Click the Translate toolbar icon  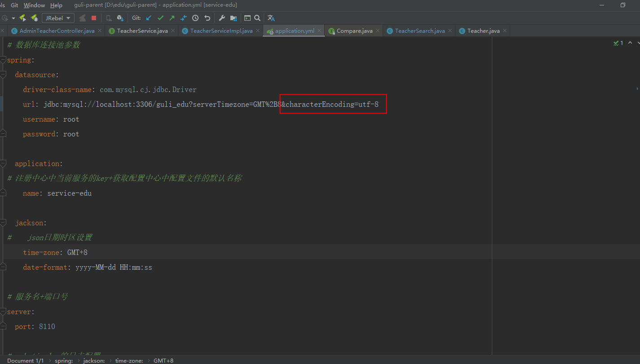pyautogui.click(x=271, y=18)
